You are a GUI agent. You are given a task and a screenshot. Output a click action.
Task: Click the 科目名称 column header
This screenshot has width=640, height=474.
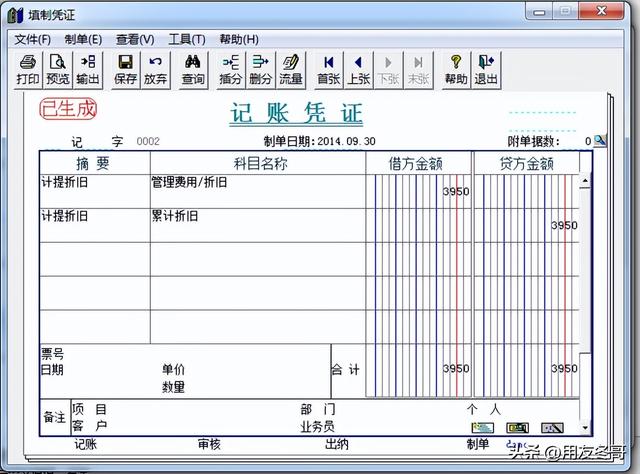[x=260, y=163]
